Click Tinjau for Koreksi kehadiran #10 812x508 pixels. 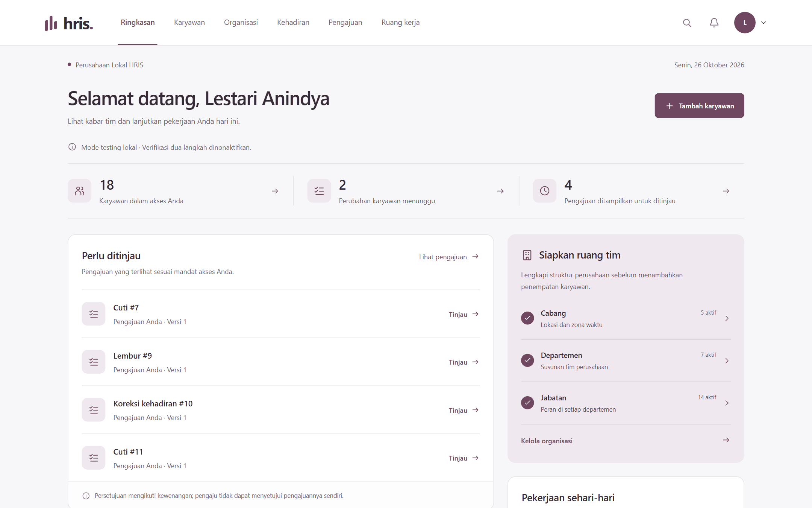(464, 410)
